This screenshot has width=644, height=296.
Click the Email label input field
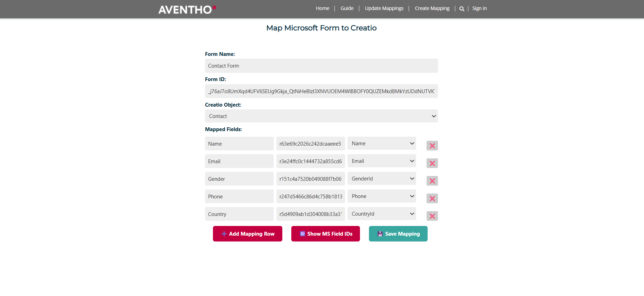pos(239,161)
